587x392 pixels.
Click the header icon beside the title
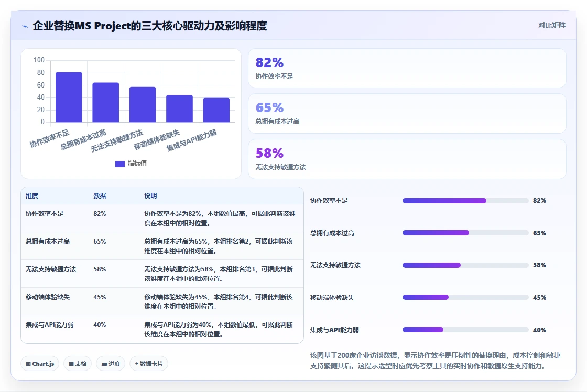click(25, 26)
